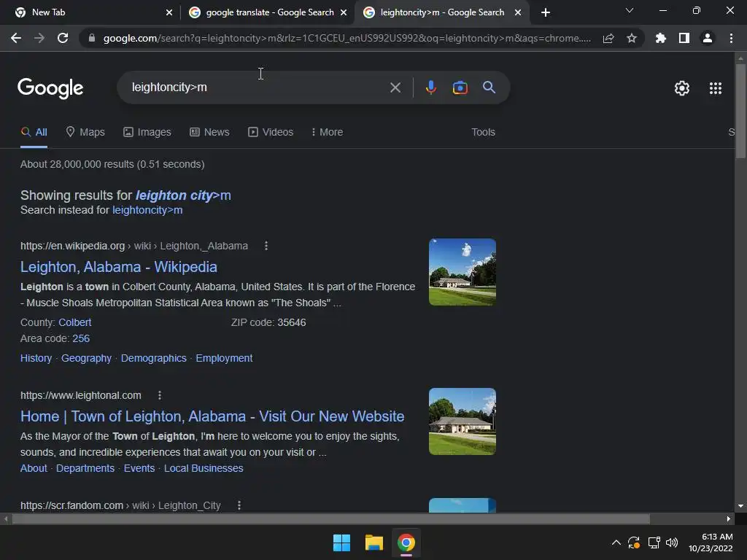Viewport: 747px width, 560px height.
Task: Click the Chrome taskbar icon
Action: pos(406,542)
